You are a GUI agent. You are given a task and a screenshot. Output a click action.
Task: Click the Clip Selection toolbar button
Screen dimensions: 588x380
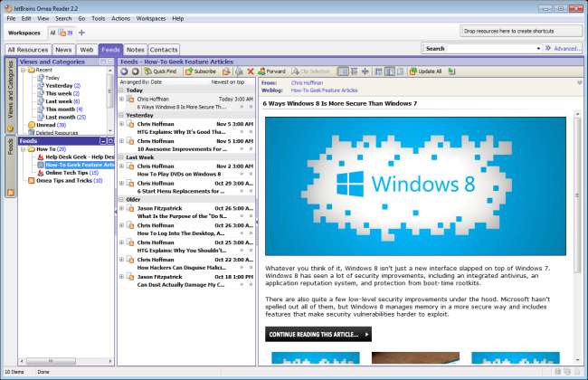(x=311, y=71)
